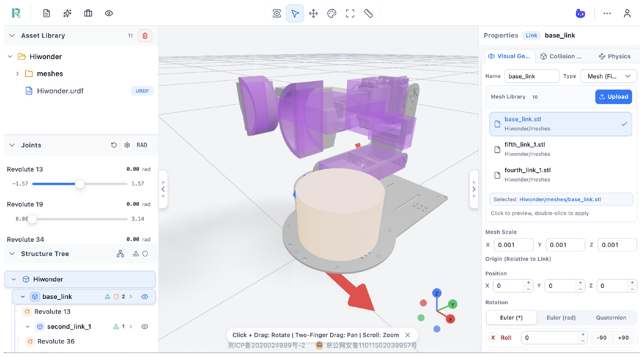
Task: Click the eye view icon in the top toolbar
Action: [109, 13]
